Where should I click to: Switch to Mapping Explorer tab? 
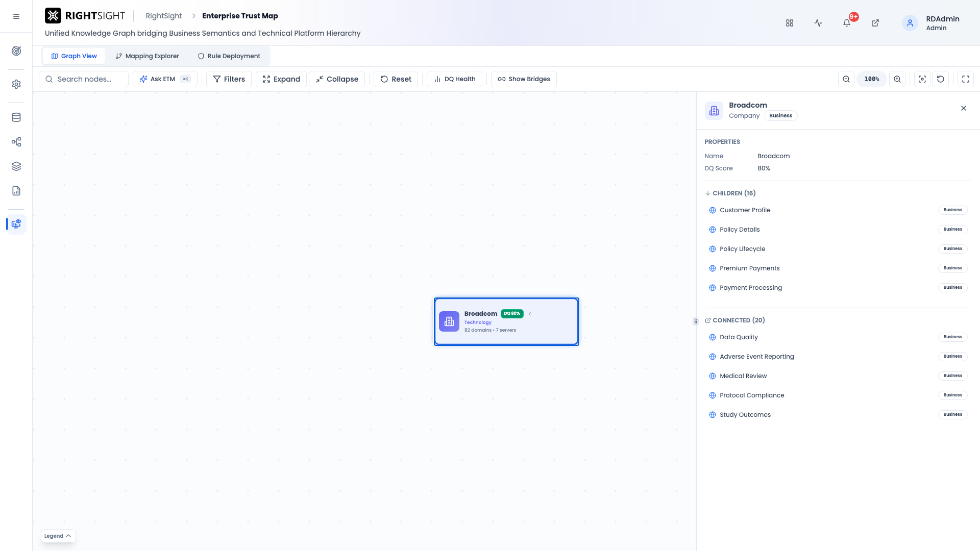coord(147,56)
